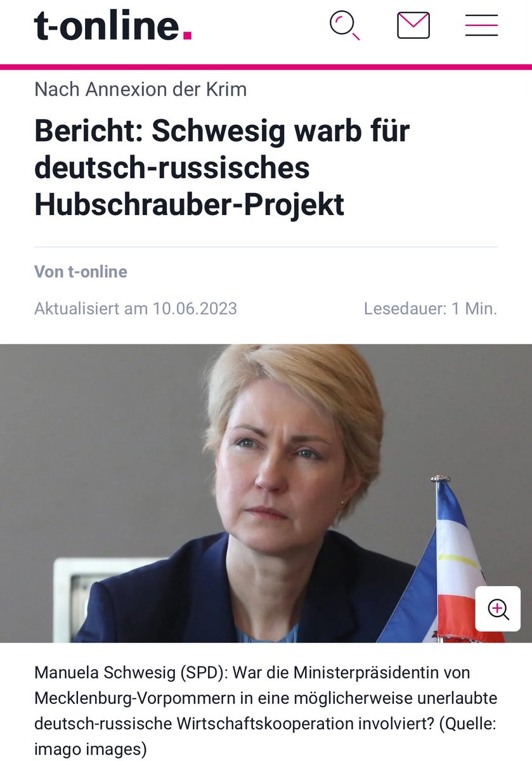
Task: Click the 'Lesedauer: 1 Min.' label
Action: (x=431, y=309)
